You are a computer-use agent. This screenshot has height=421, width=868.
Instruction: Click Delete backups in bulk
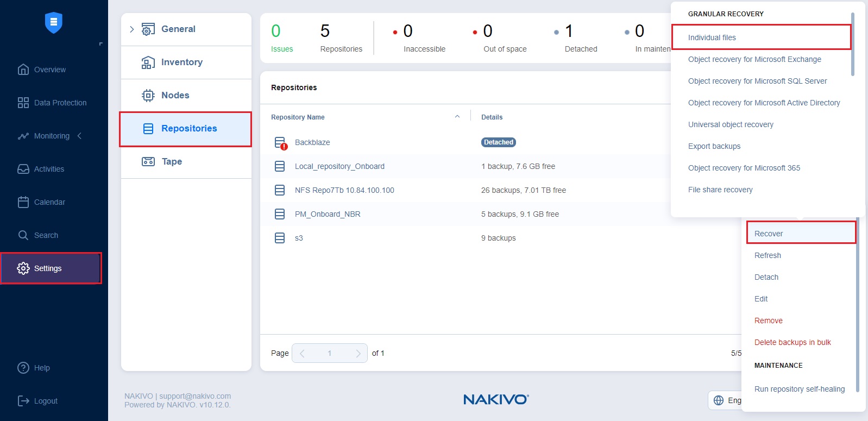click(792, 342)
